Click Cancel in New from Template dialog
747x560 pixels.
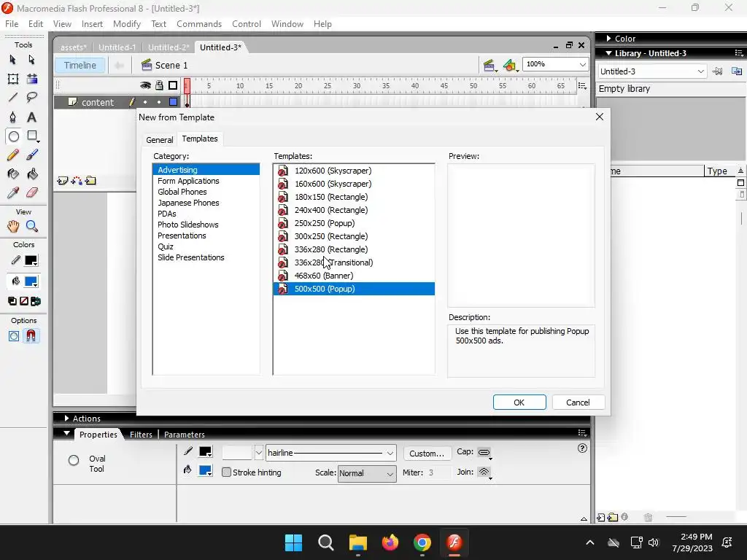578,402
